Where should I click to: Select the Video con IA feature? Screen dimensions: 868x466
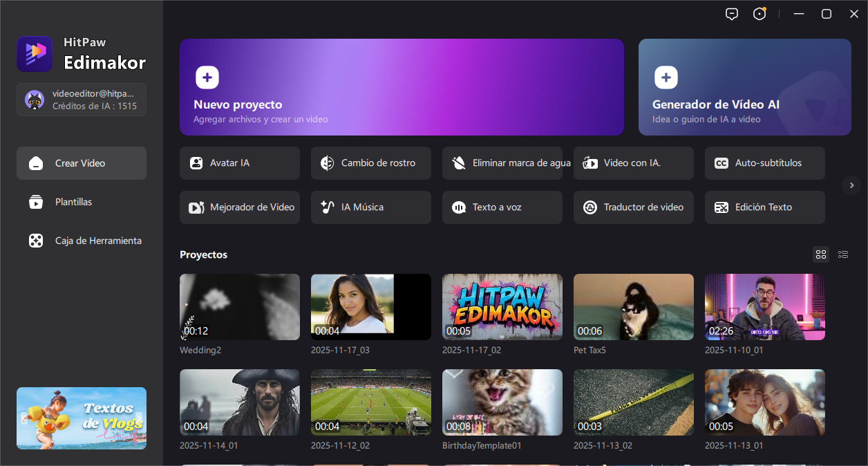click(x=633, y=163)
